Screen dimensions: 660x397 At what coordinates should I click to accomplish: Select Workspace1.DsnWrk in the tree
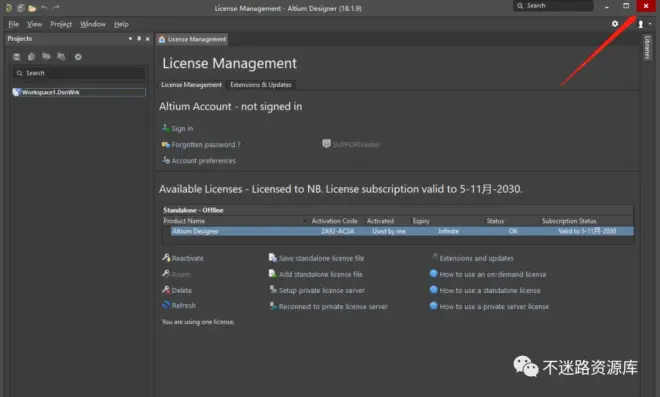79,92
